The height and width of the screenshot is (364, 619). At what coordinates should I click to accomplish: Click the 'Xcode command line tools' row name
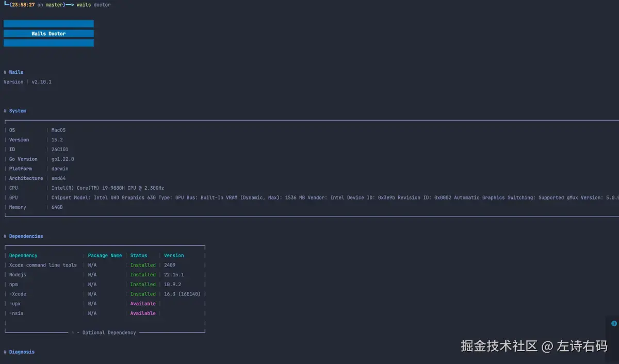tap(43, 265)
